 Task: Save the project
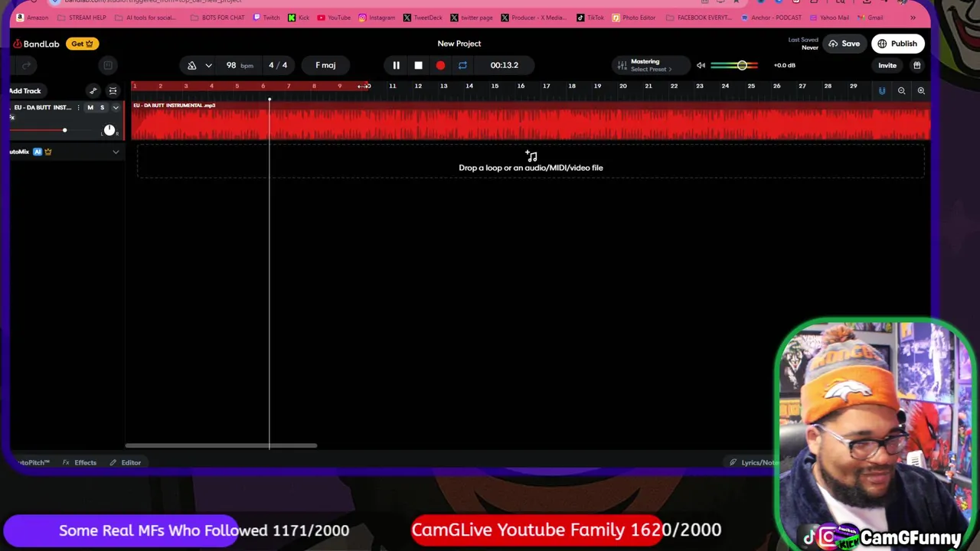coord(843,44)
